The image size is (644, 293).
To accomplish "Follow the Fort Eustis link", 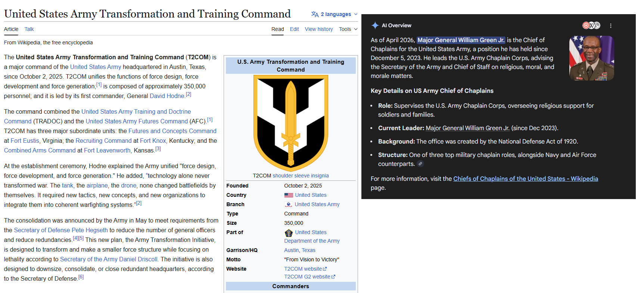I will pyautogui.click(x=25, y=141).
